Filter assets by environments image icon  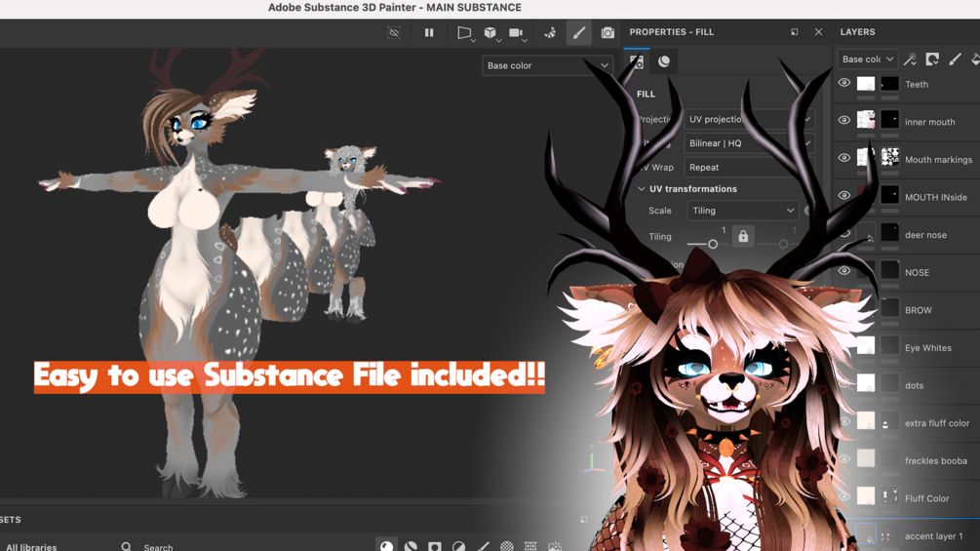tap(555, 547)
